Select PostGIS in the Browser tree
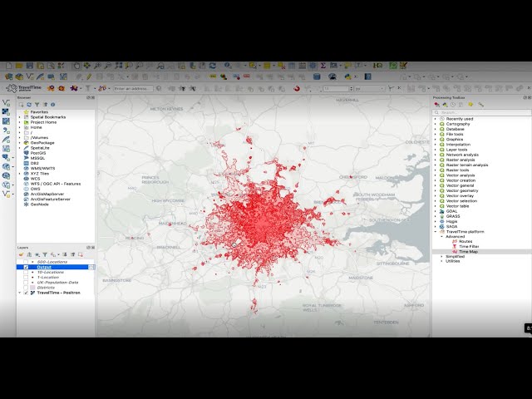 [38, 153]
